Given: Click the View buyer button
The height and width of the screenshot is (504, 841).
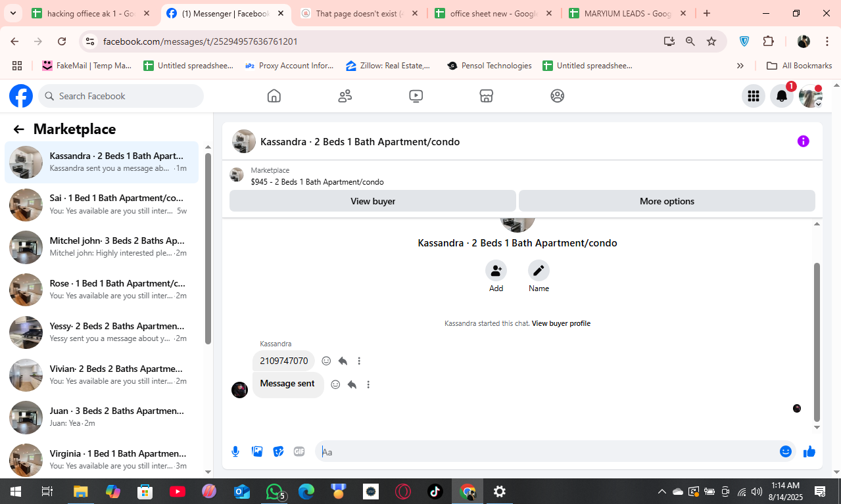Looking at the screenshot, I should 373,201.
